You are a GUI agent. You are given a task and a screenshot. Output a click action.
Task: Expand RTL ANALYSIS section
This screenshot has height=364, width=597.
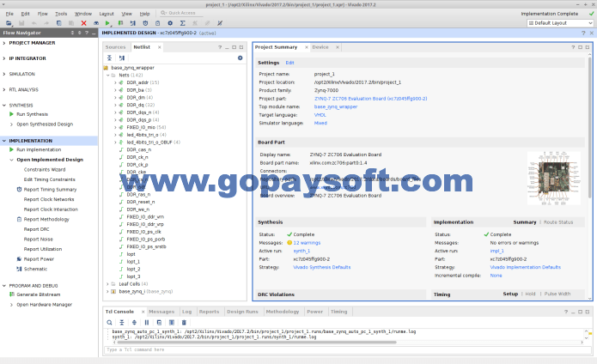point(4,90)
